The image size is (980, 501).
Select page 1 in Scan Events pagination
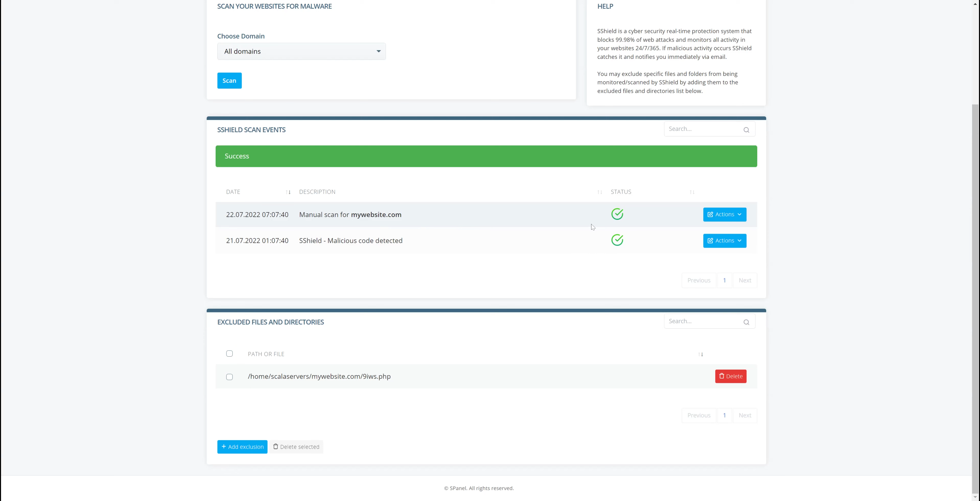pos(724,281)
